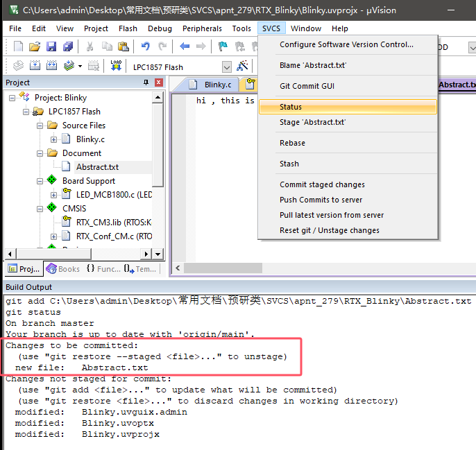Screen dimensions: 476x450
Task: Click the Paste clipboard icon
Action: pos(124,46)
